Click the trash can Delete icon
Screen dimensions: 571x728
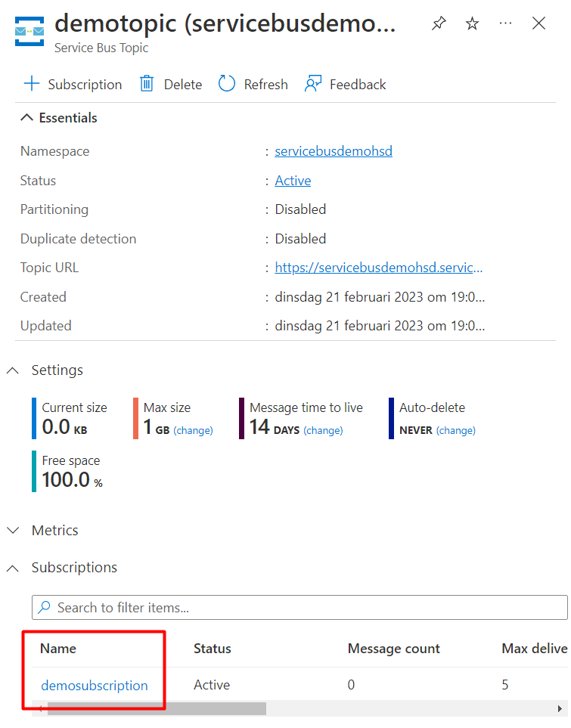(147, 84)
